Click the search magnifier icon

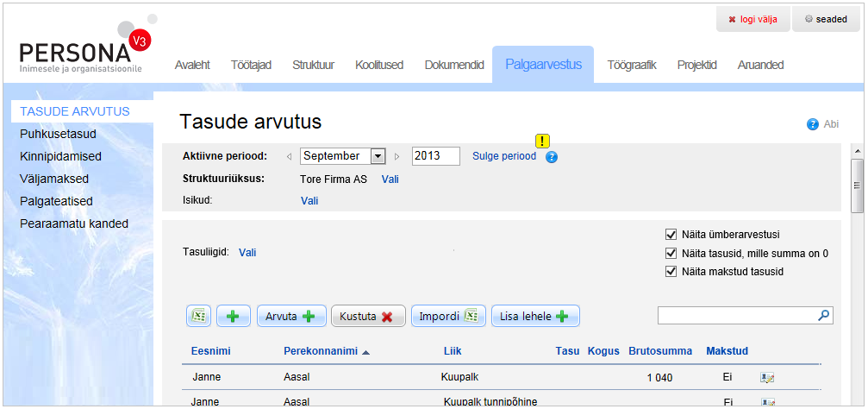(x=824, y=316)
